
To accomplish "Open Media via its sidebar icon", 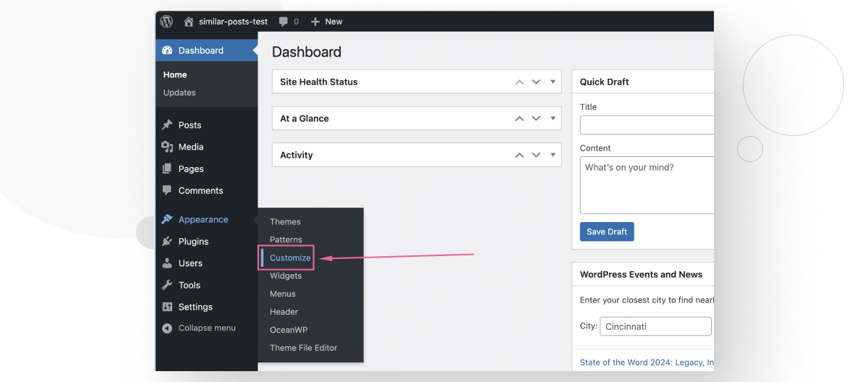I will tap(167, 147).
